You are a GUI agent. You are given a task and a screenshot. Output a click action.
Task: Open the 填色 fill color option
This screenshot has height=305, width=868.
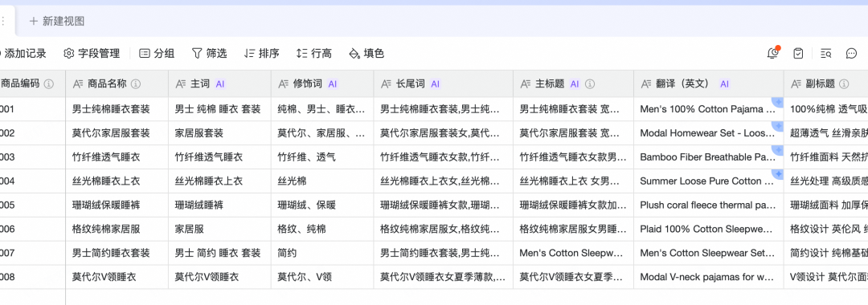tap(366, 54)
